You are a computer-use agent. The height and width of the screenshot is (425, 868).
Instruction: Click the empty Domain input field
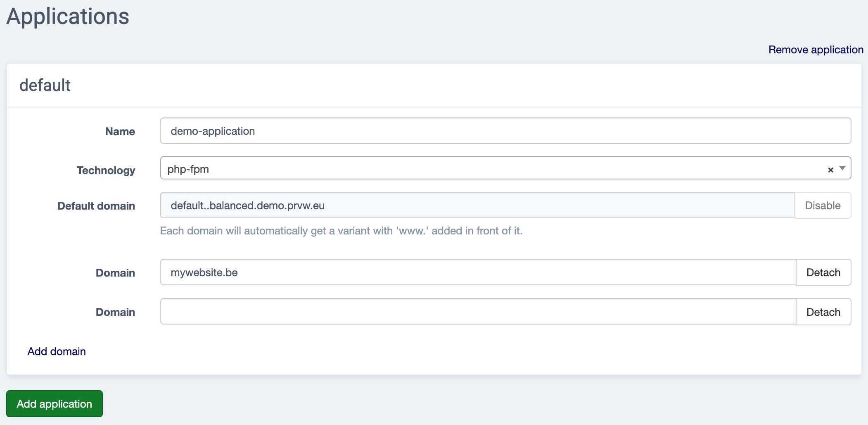point(478,312)
